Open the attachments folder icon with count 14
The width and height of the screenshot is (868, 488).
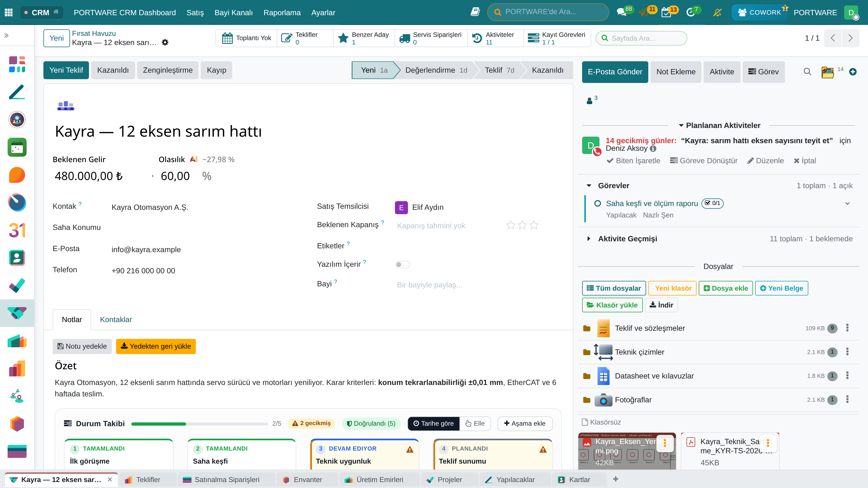click(828, 72)
